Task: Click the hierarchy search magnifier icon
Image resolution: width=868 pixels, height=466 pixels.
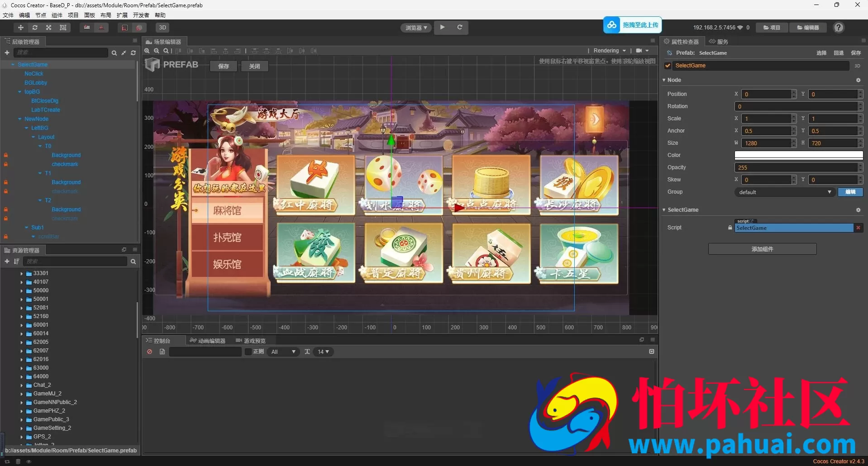Action: [114, 53]
